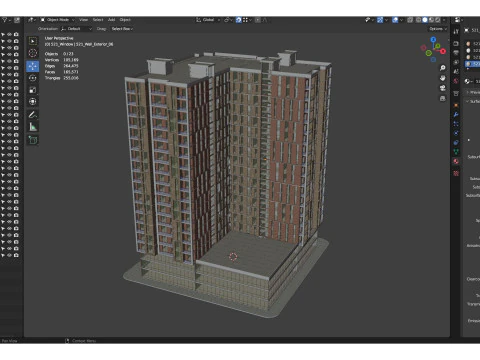Click the pan hand viewport gizmo
480x360 pixels.
point(443,78)
